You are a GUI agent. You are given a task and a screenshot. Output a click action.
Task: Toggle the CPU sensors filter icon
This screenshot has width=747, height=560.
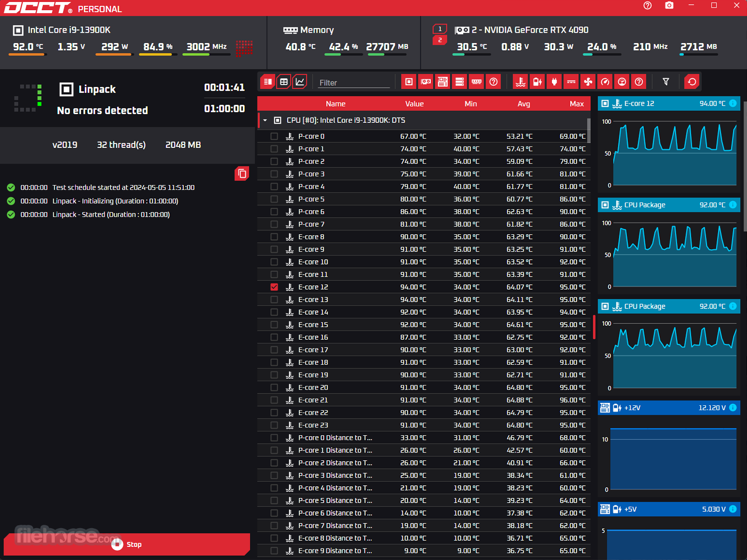click(409, 82)
